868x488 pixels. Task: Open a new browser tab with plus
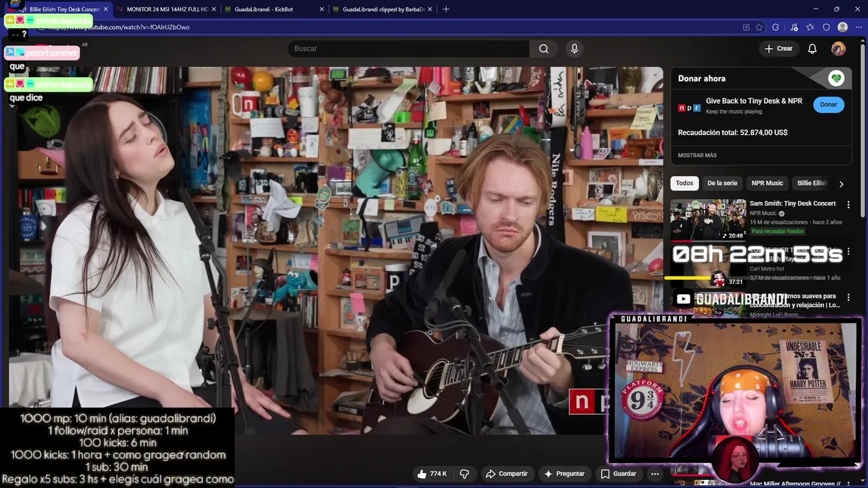point(446,9)
